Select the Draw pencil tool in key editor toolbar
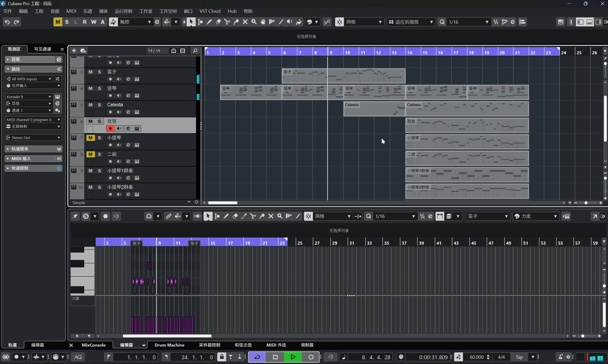The width and height of the screenshot is (608, 364). tap(226, 216)
